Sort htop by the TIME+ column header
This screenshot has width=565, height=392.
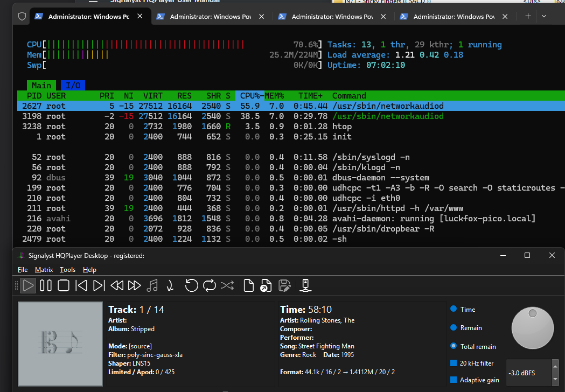(310, 96)
